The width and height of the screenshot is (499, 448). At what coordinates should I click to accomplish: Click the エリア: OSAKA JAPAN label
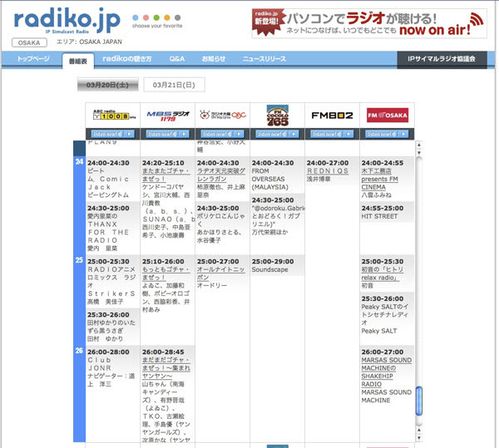click(89, 42)
